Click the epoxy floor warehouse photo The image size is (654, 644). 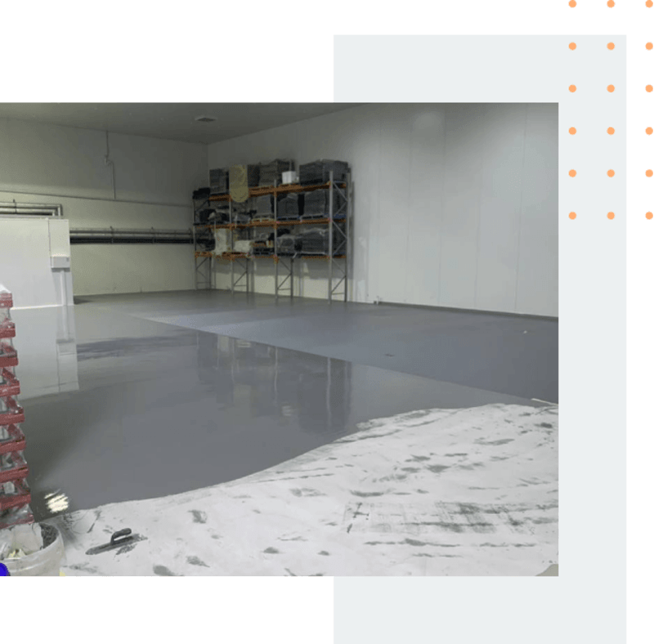(279, 339)
